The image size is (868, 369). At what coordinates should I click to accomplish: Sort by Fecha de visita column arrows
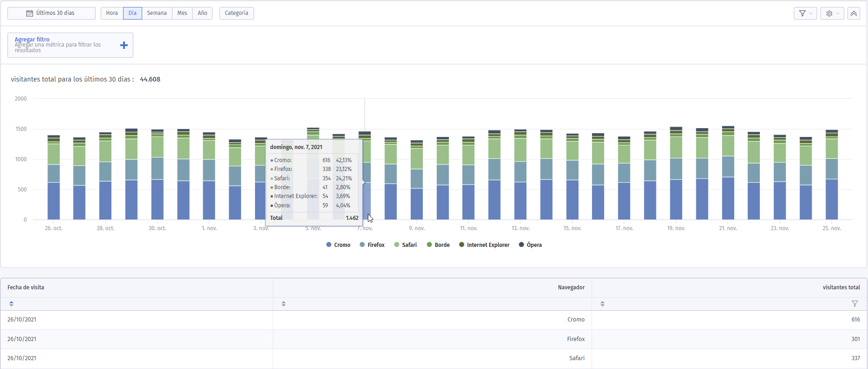[x=11, y=304]
